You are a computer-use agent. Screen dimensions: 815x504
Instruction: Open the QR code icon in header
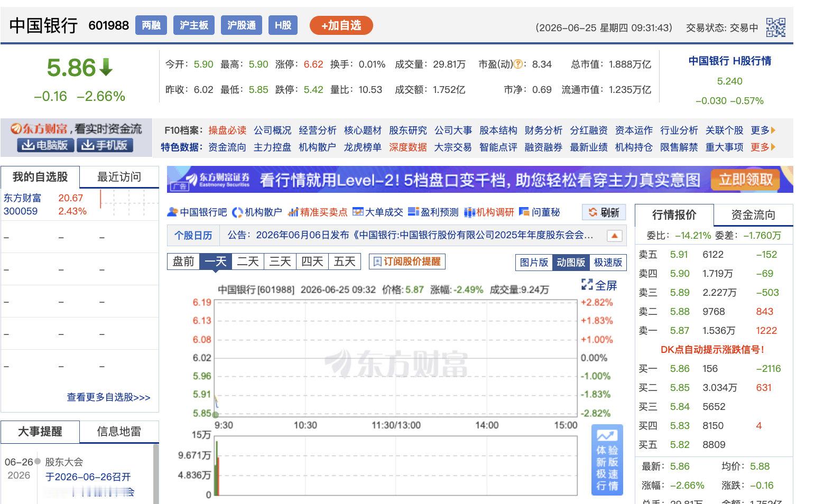pyautogui.click(x=775, y=27)
